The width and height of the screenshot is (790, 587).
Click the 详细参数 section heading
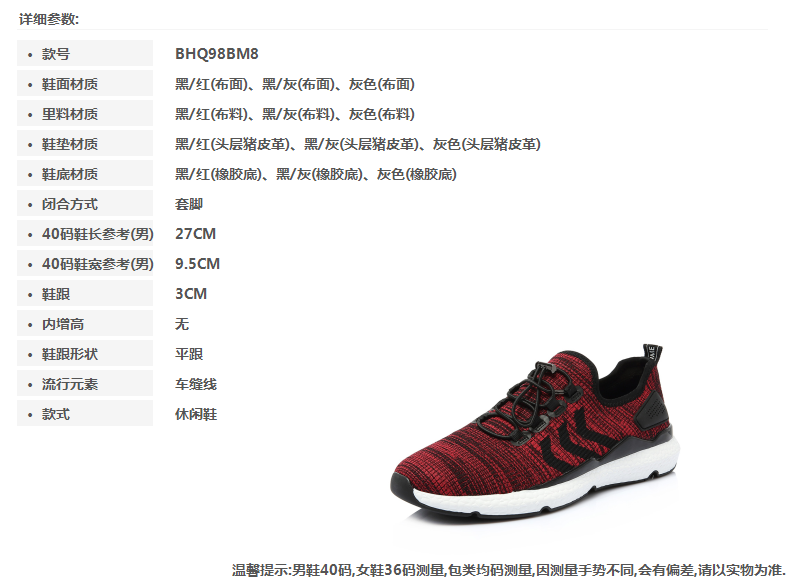point(49,19)
